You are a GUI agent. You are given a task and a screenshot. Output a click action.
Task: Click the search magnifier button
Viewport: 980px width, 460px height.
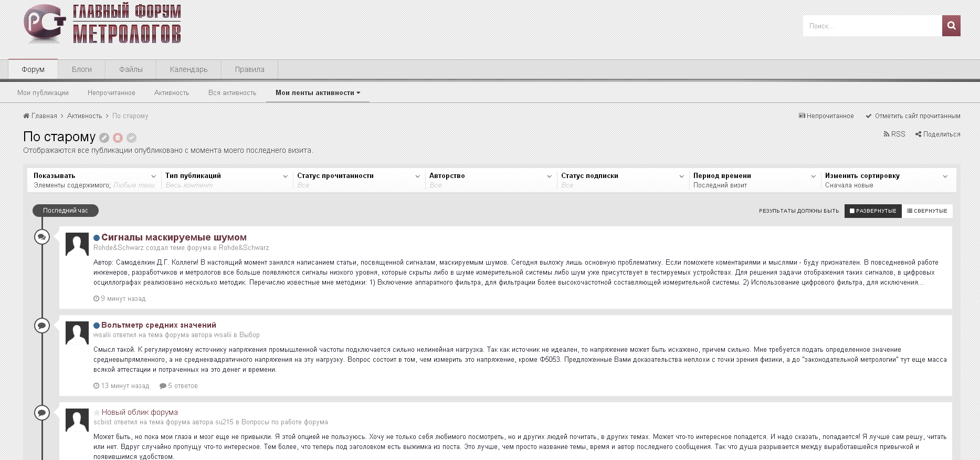951,26
